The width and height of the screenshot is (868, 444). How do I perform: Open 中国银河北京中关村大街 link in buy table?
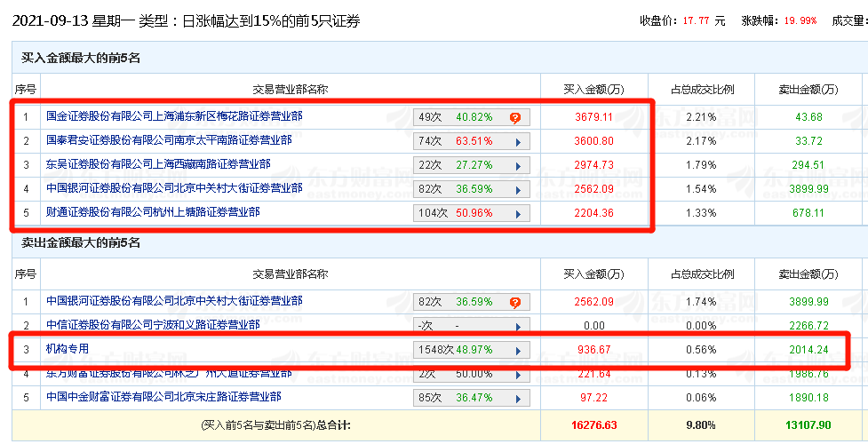point(174,188)
